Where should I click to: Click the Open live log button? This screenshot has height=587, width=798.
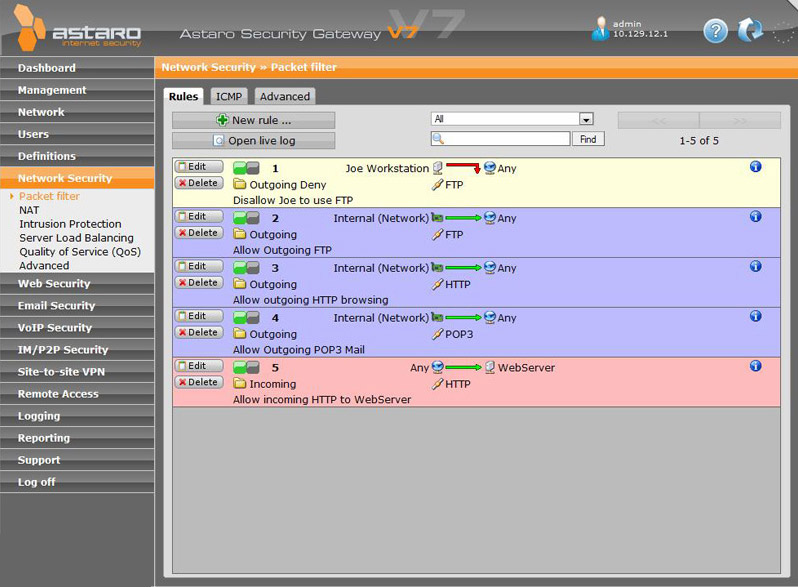(x=253, y=141)
